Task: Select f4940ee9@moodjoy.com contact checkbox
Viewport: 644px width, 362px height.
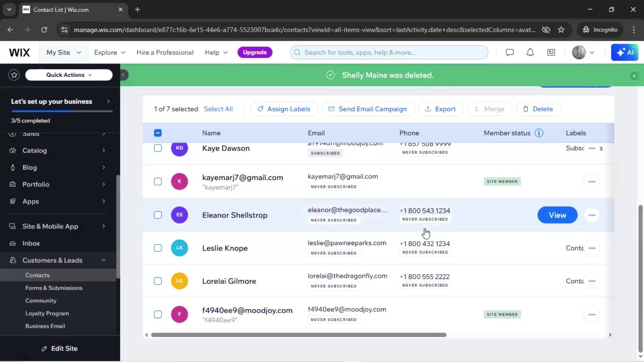Action: (158, 314)
